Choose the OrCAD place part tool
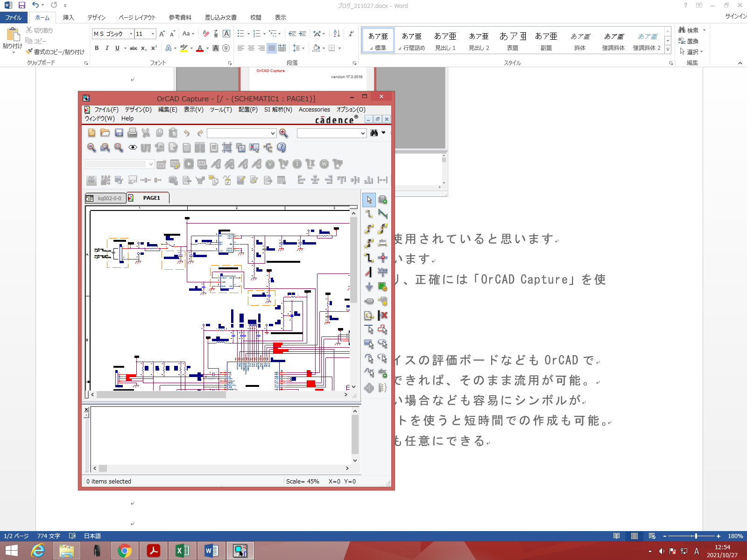 click(x=382, y=200)
